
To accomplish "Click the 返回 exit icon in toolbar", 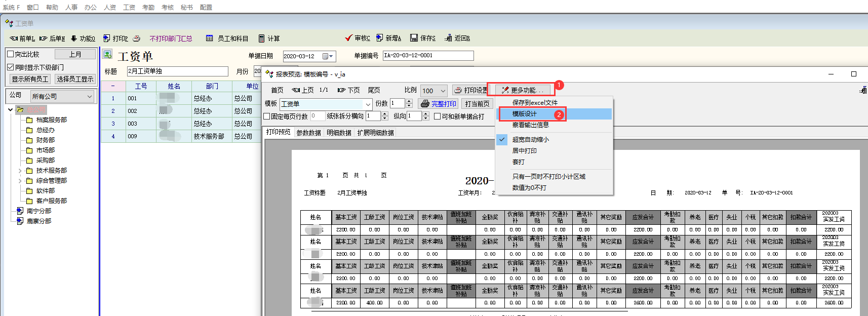I will (448, 38).
